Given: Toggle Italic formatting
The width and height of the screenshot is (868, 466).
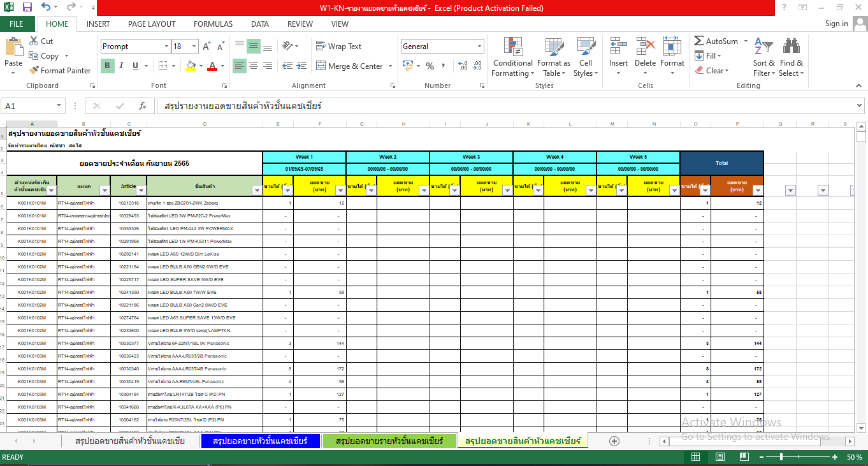Looking at the screenshot, I should point(121,66).
